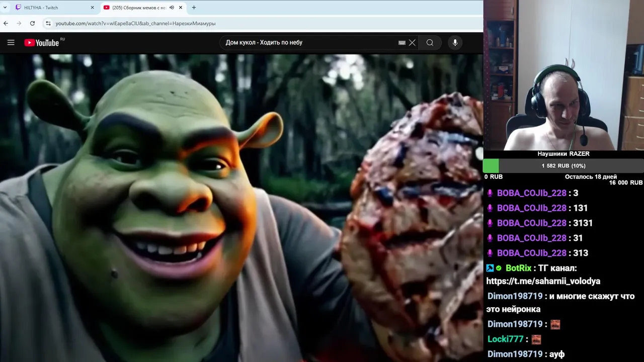
Task: Click the emote in Locki777's message
Action: coord(536,339)
